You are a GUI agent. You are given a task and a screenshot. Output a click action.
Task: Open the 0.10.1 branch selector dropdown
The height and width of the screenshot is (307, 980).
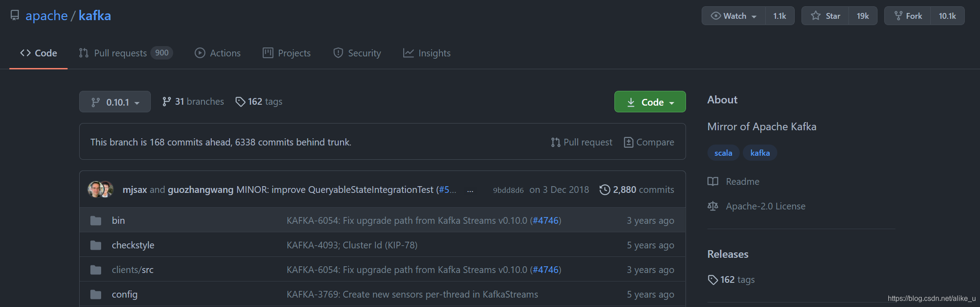pyautogui.click(x=115, y=102)
